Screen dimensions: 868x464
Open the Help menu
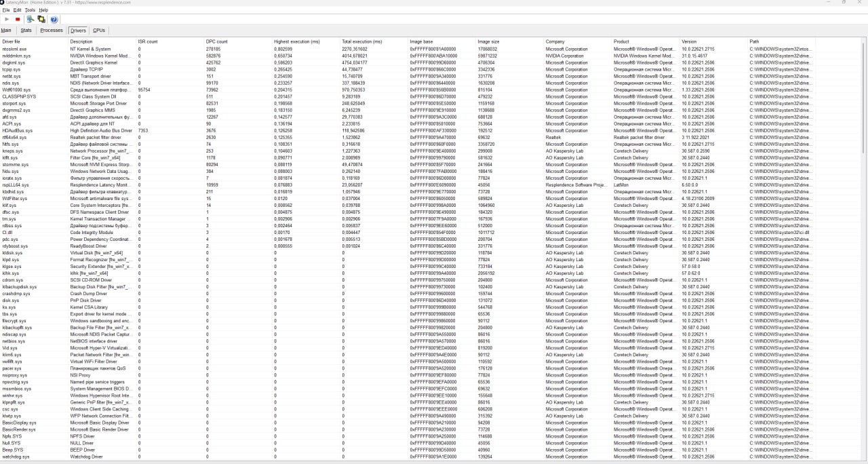point(43,10)
